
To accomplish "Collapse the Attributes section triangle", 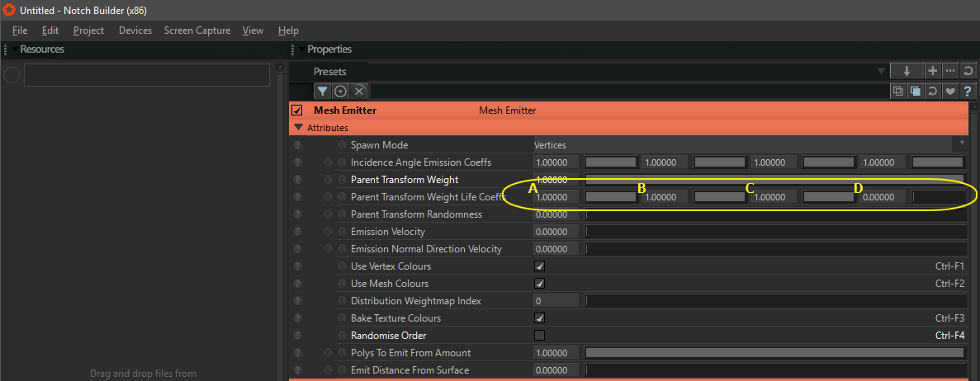I will click(x=298, y=128).
